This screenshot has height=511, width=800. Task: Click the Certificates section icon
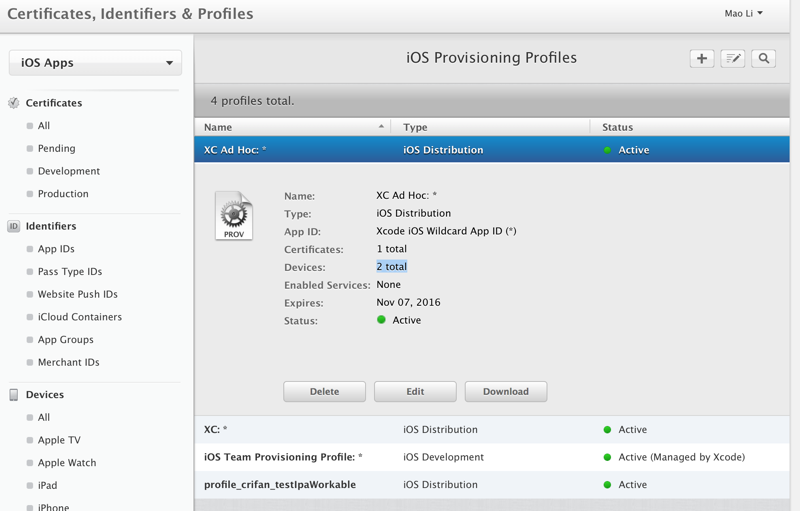point(14,103)
